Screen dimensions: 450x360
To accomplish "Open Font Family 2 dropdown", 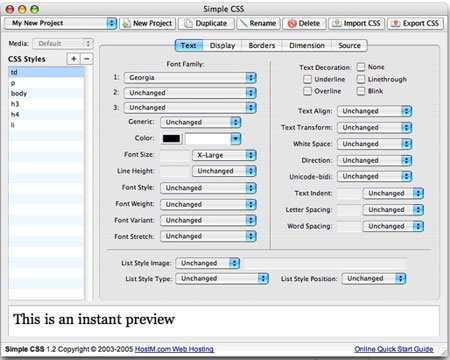I will 190,93.
